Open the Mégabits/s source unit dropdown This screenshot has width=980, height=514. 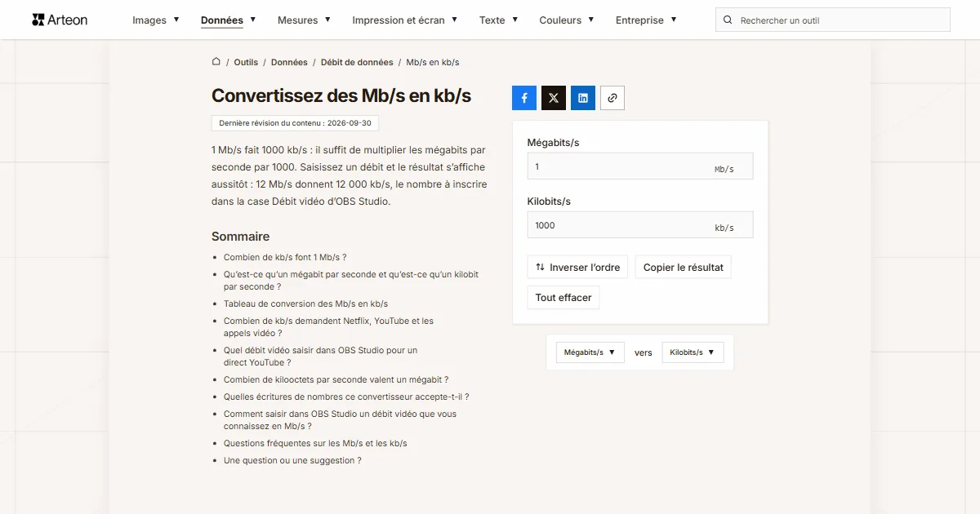(590, 352)
